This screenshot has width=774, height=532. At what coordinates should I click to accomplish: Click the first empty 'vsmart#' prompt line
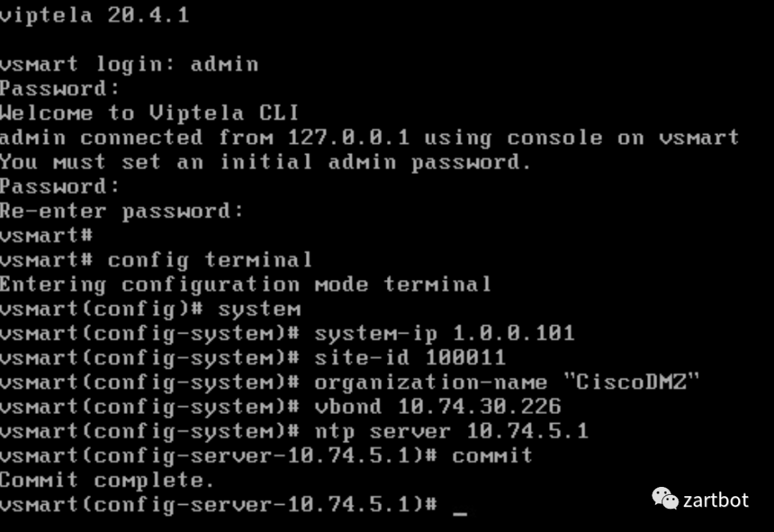[x=46, y=236]
